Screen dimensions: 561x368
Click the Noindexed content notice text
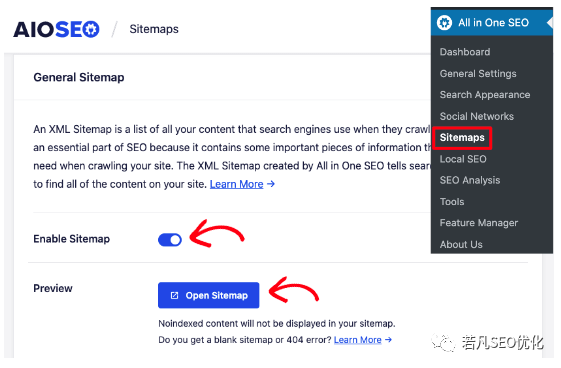click(x=277, y=324)
